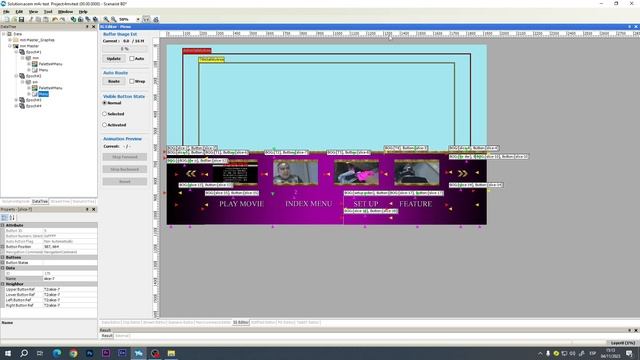Image resolution: width=640 pixels, height=360 pixels.
Task: Open the Help menu
Action: pyautogui.click(x=83, y=11)
